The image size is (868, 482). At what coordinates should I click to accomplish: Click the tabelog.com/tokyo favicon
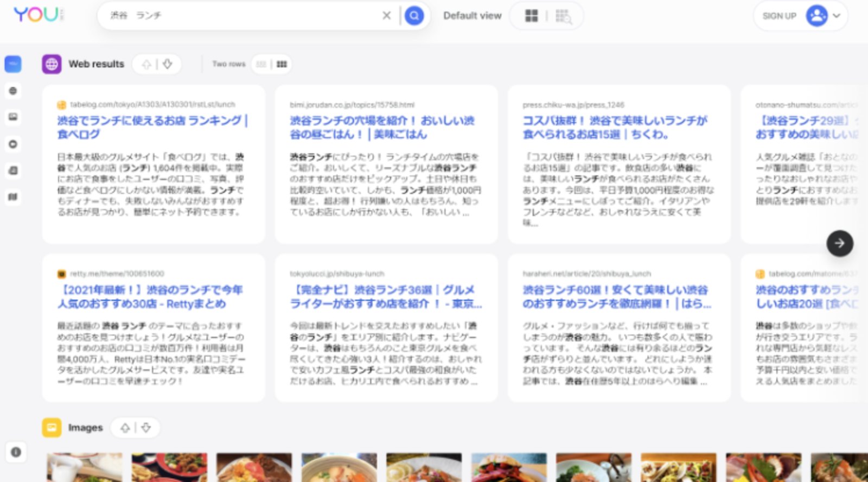click(x=62, y=105)
